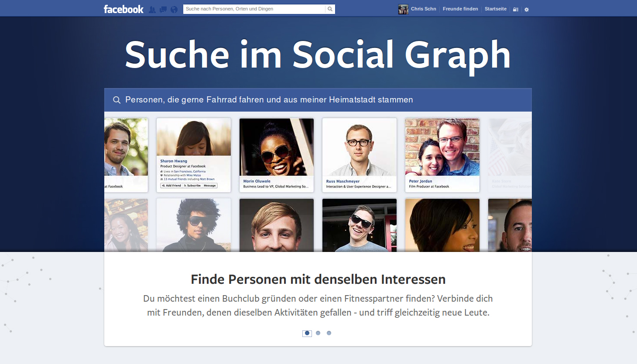637x364 pixels.
Task: Click the magnifier search button in the top bar
Action: pos(330,9)
